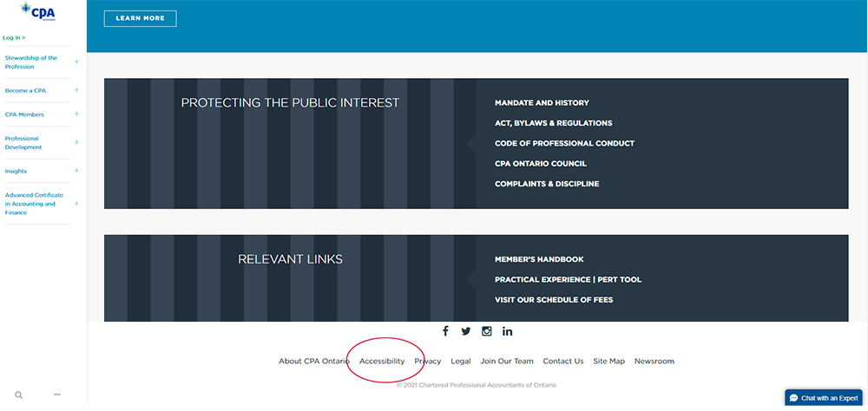Open the Instagram social icon
868x411 pixels.
coord(487,331)
